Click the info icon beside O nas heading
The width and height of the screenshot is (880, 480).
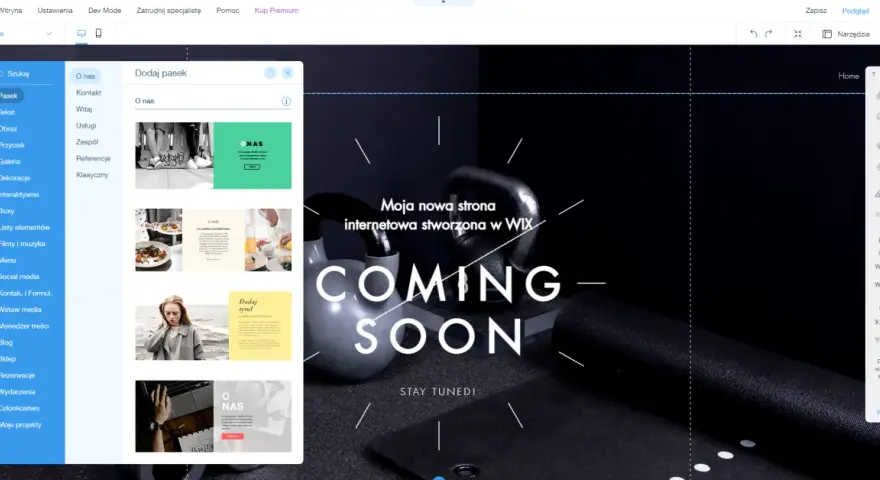(x=286, y=102)
